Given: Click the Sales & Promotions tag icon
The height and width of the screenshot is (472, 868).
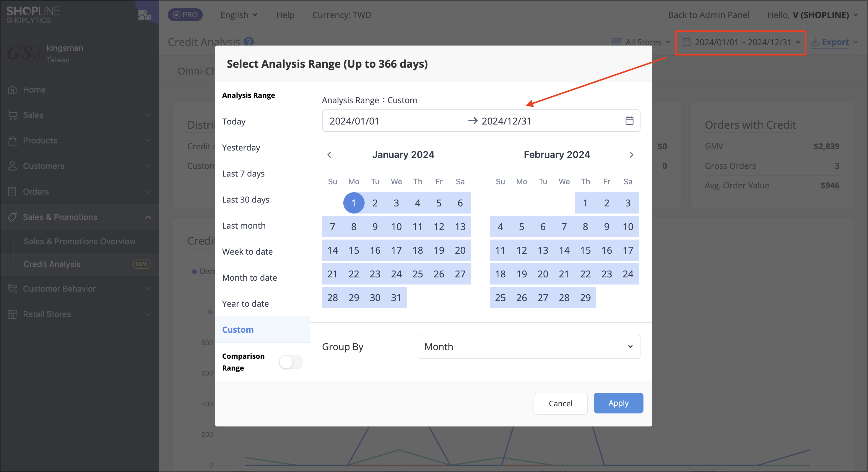Looking at the screenshot, I should (x=12, y=217).
